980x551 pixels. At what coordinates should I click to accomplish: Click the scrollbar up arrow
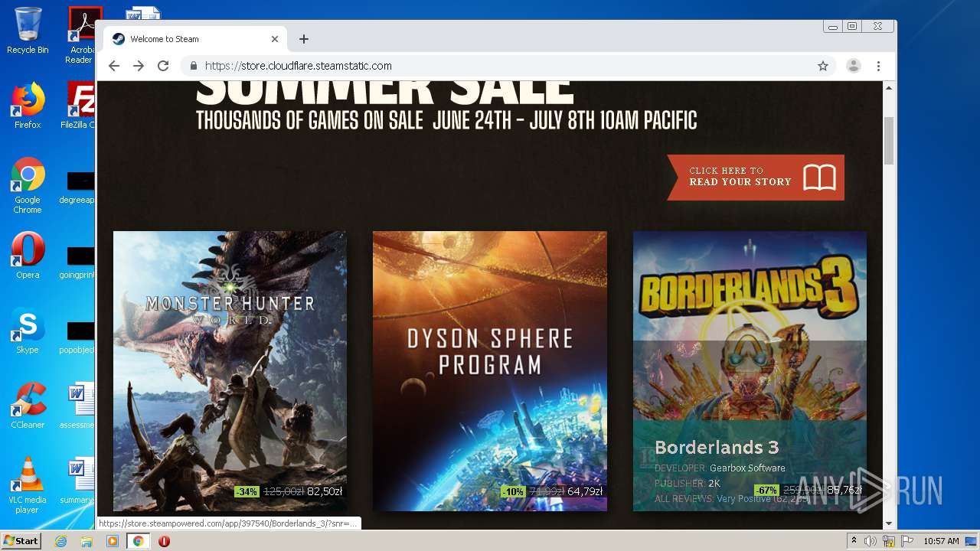(x=888, y=87)
